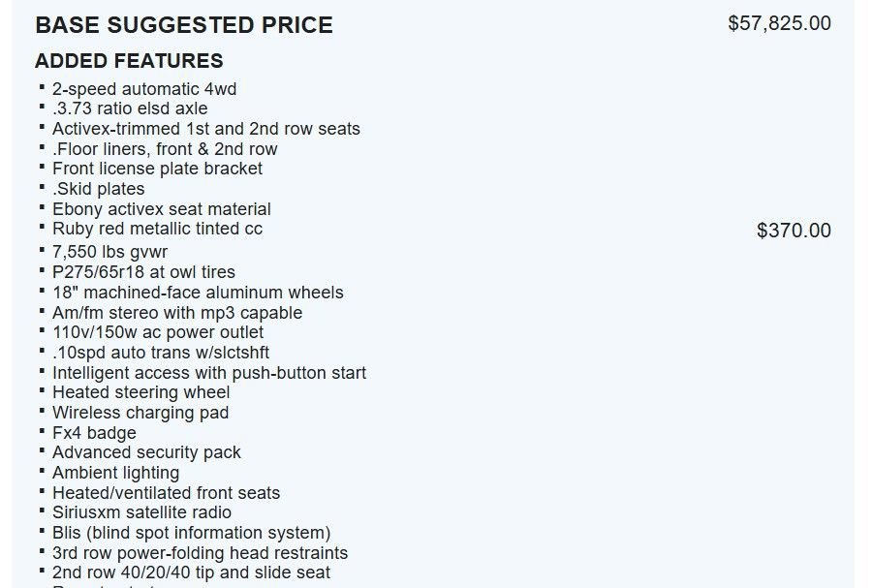Click the P275/65r18 at owl tires item

(x=143, y=272)
